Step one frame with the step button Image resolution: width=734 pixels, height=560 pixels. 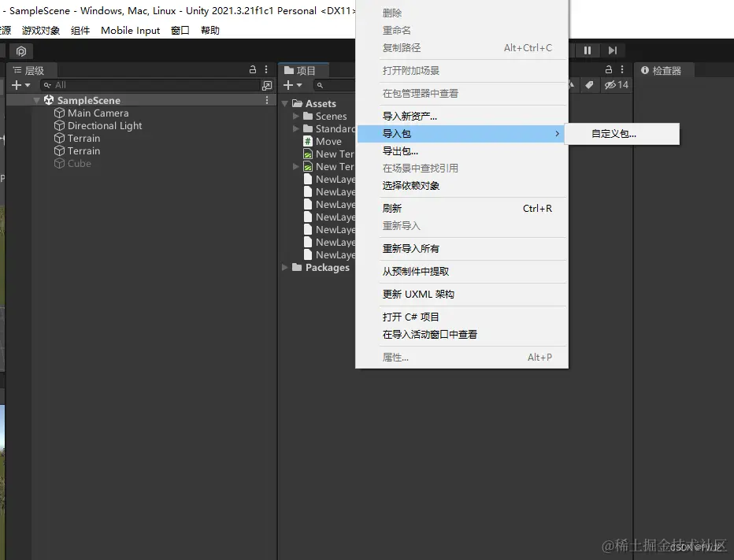pyautogui.click(x=612, y=50)
